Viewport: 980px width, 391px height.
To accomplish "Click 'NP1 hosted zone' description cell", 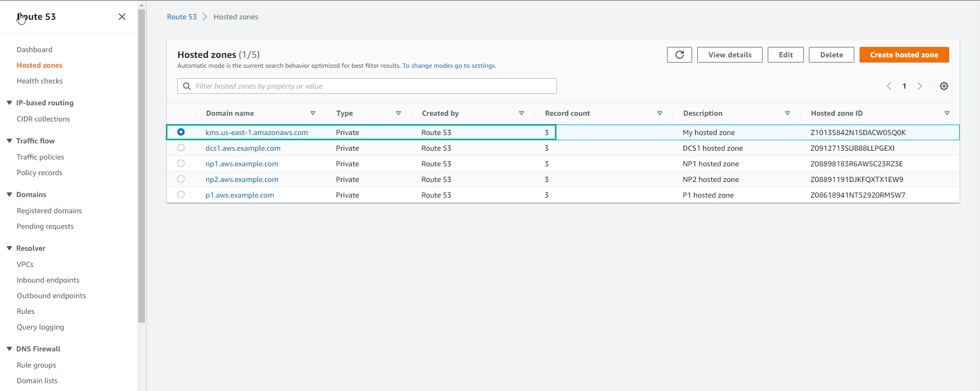I will coord(711,164).
